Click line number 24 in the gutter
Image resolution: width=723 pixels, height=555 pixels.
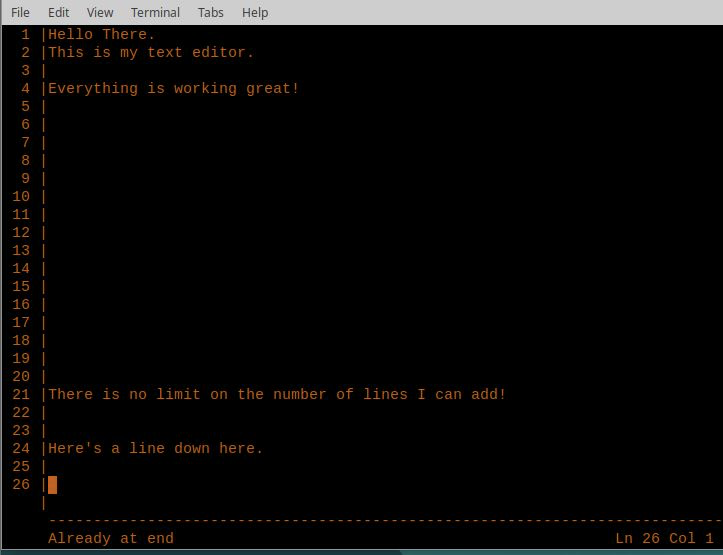[x=21, y=449]
